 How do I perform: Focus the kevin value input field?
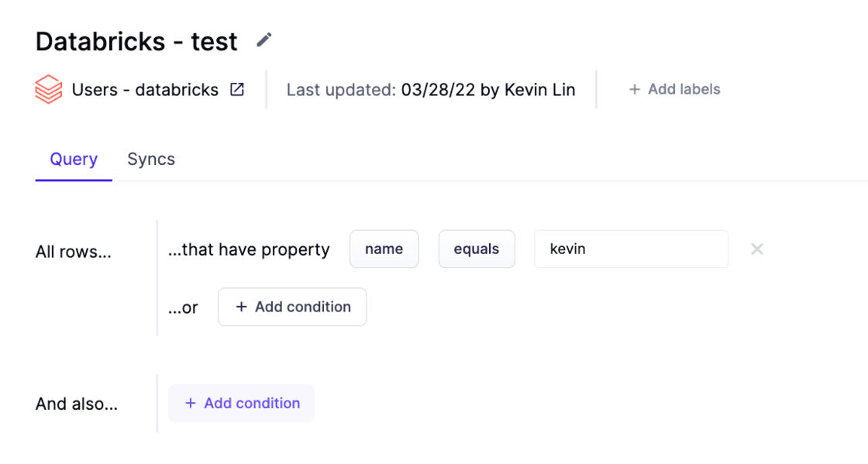tap(631, 249)
